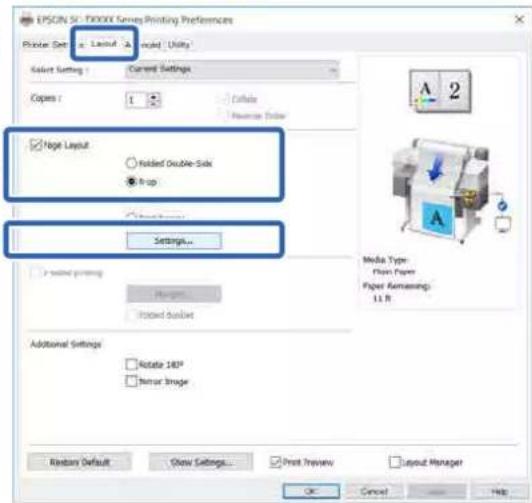Click the greyed-out Apply button
Viewport: 532px width, 503px height.
tap(436, 491)
